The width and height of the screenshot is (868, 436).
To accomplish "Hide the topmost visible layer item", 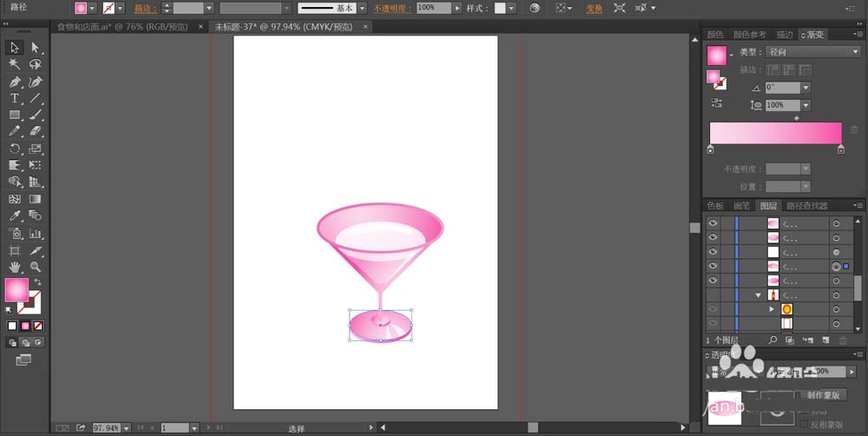I will [x=713, y=223].
